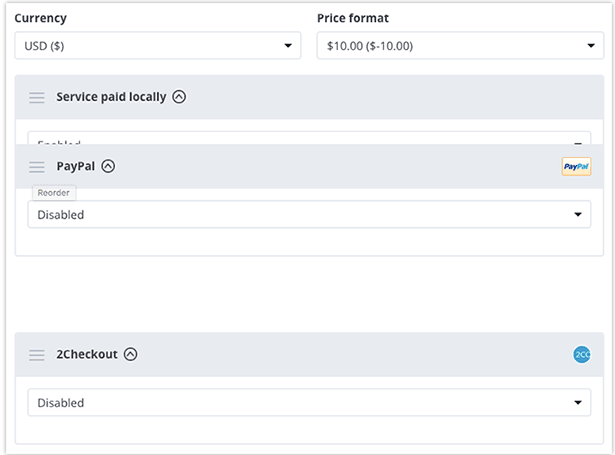
Task: Click the 2Checkout reorder handle icon
Action: [36, 355]
